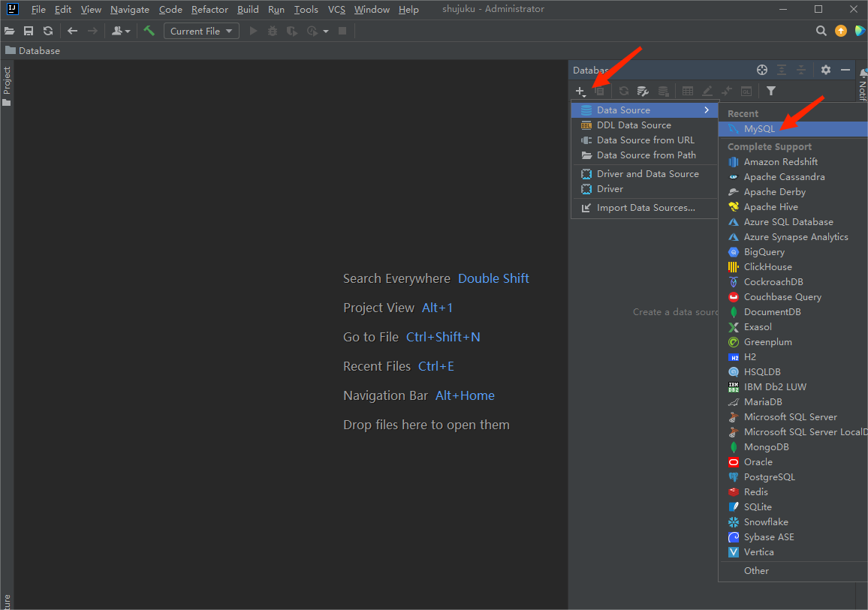Select BigQuery data source
This screenshot has width=868, height=610.
[x=793, y=251]
